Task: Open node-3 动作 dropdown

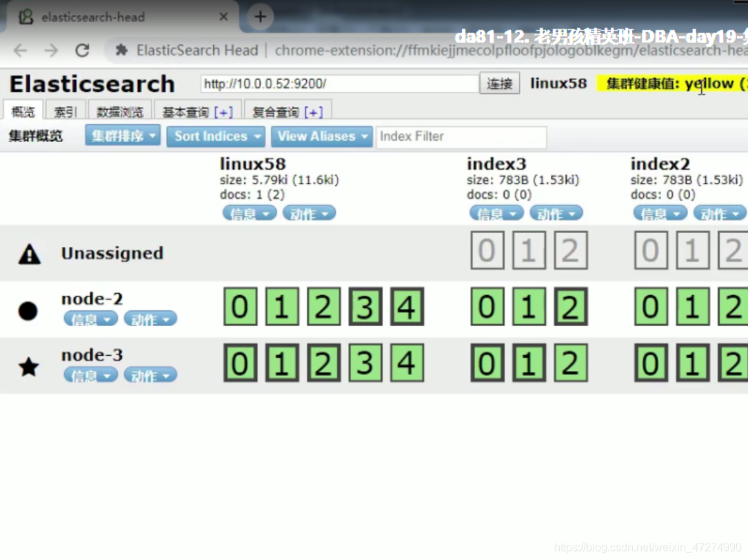Action: [x=150, y=374]
